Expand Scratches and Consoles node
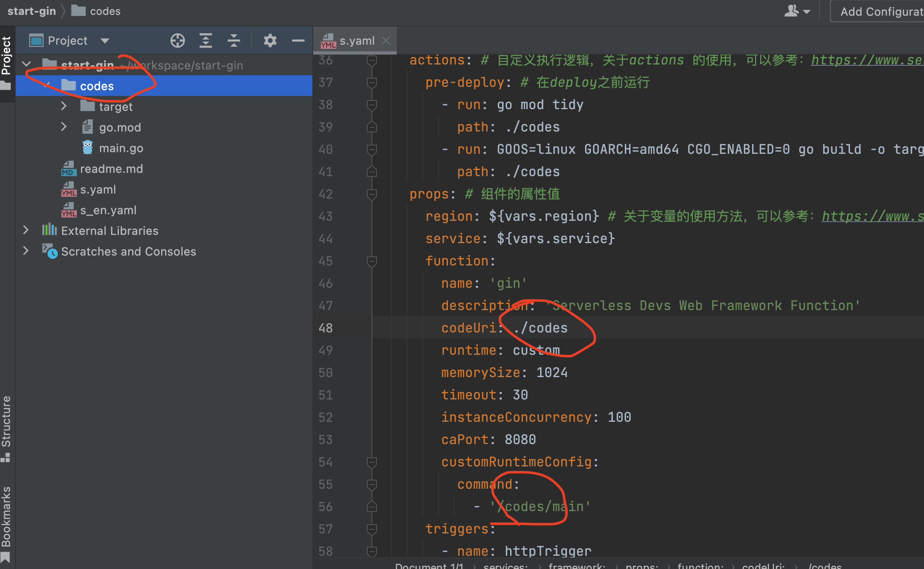Image resolution: width=924 pixels, height=569 pixels. tap(26, 251)
